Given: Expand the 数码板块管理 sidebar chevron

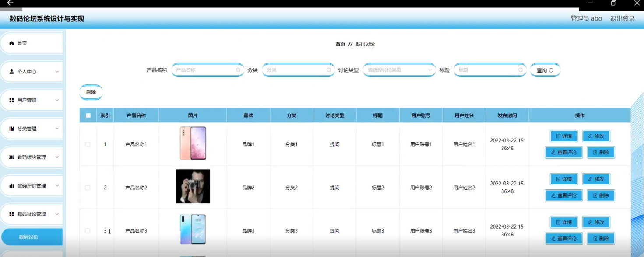Looking at the screenshot, I should click(57, 157).
